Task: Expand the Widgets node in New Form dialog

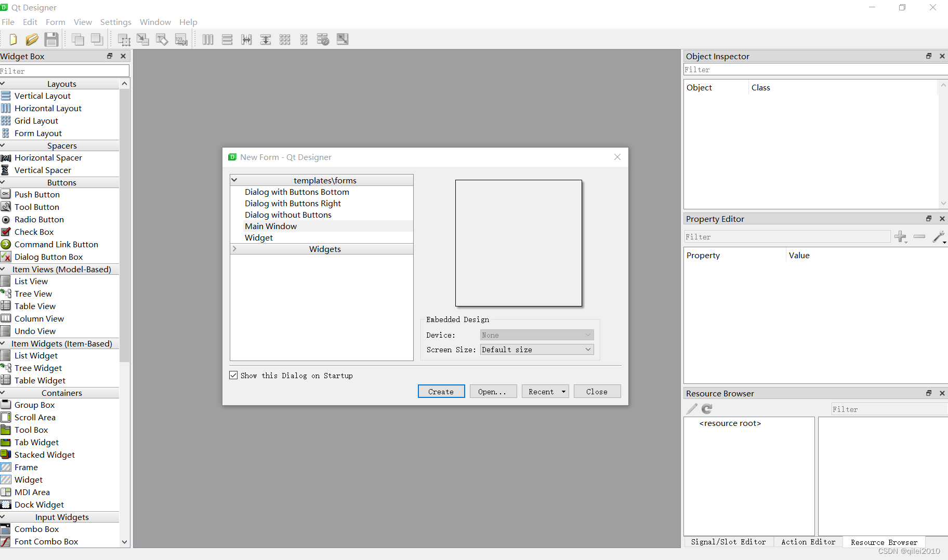Action: click(234, 249)
